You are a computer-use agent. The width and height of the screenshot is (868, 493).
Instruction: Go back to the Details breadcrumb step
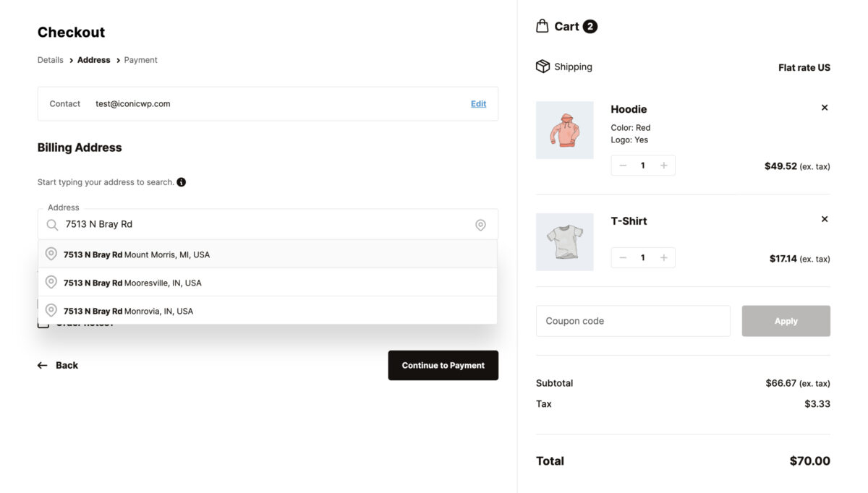[50, 60]
